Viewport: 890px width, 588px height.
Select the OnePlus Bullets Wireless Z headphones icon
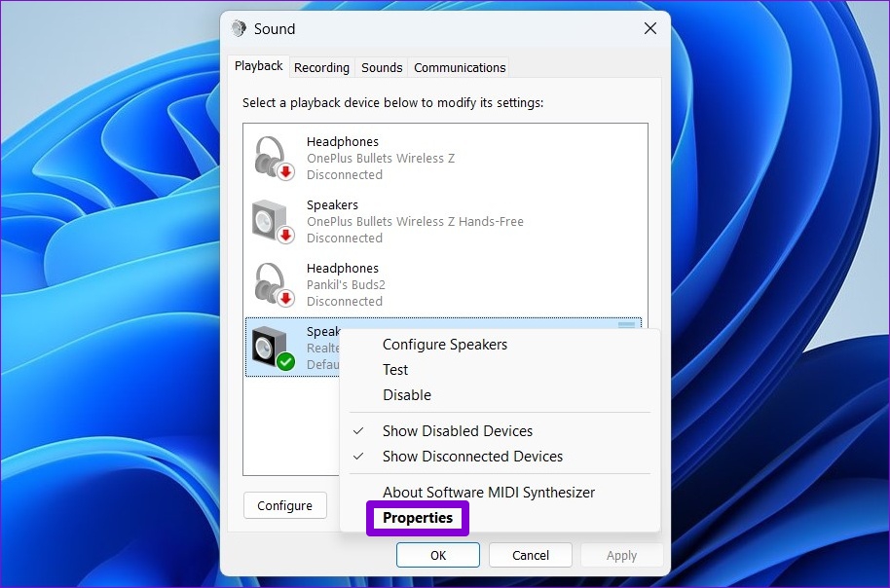click(x=273, y=158)
